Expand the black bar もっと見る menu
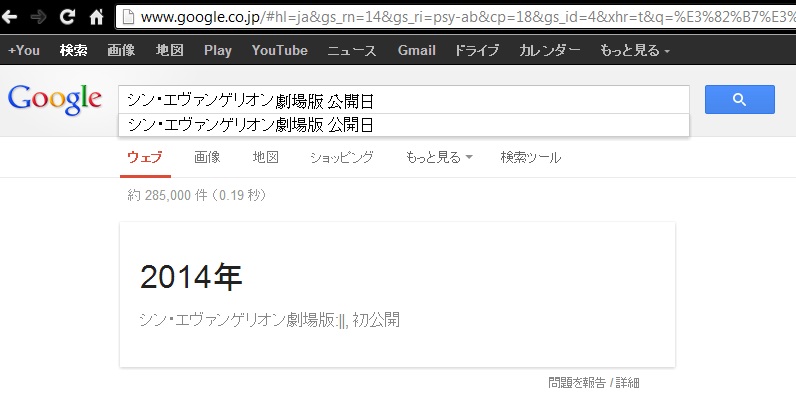 coord(634,50)
